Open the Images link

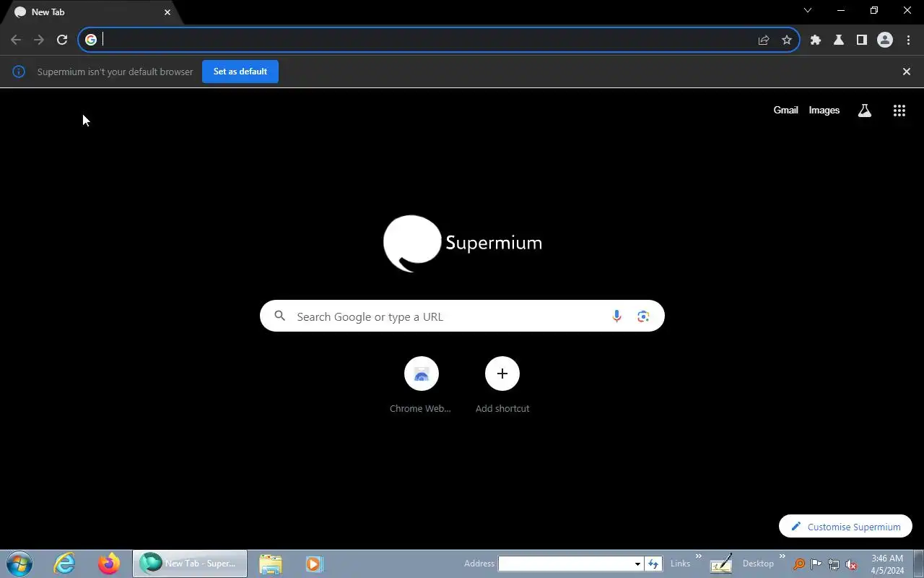[824, 111]
